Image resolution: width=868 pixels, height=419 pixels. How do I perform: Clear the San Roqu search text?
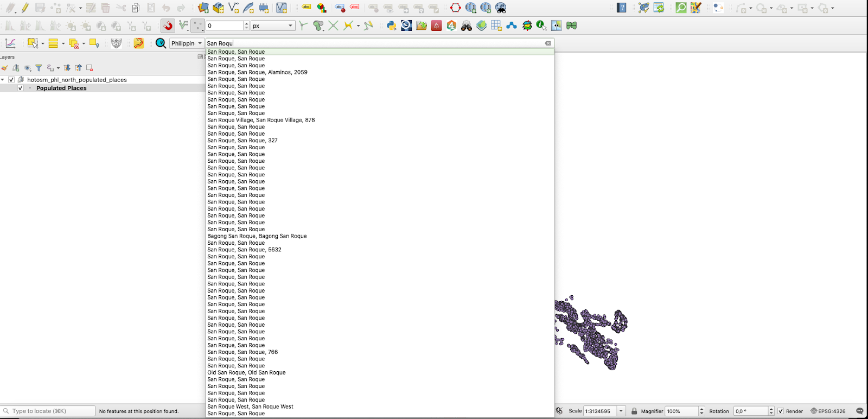548,43
